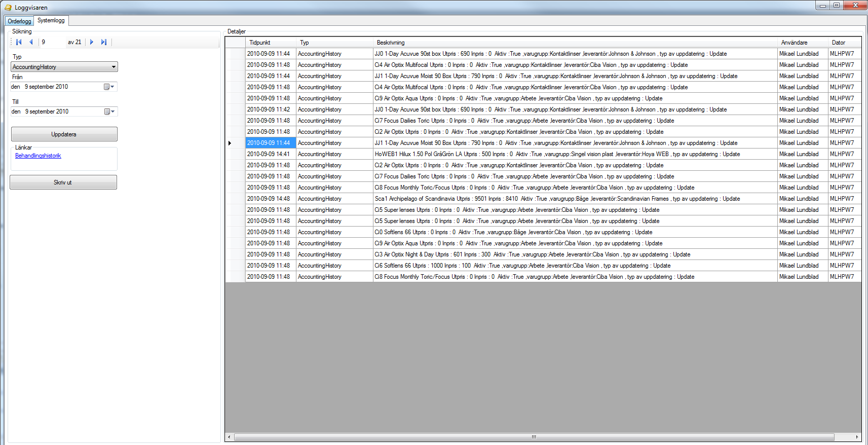Select the Sca1 Archipelago of Scandinavia description
The height and width of the screenshot is (445, 868).
tap(575, 199)
